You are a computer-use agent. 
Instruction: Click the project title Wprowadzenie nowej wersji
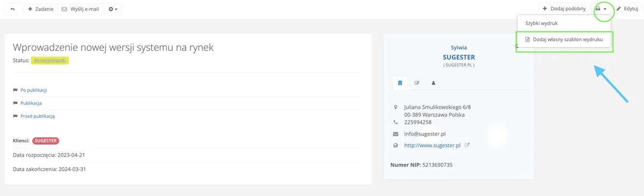click(113, 48)
